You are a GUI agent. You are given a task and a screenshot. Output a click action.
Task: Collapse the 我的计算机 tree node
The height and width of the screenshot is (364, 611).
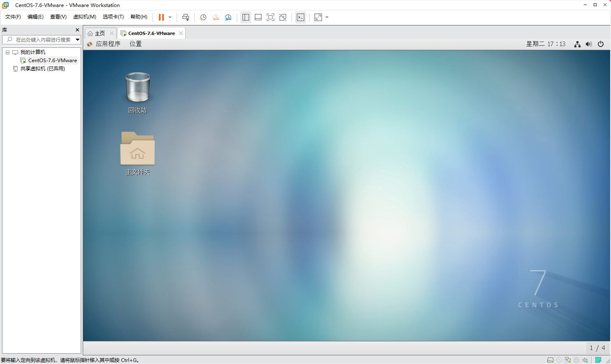point(7,52)
